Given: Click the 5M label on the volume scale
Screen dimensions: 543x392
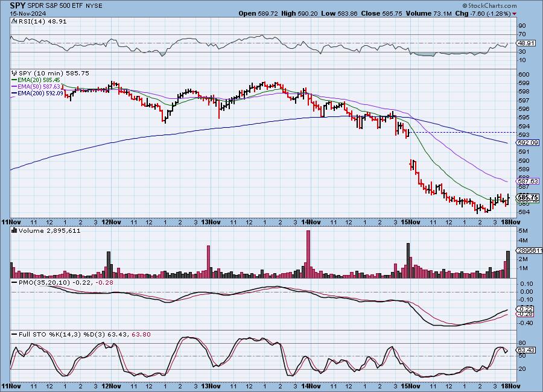Looking at the screenshot, I should (x=523, y=231).
